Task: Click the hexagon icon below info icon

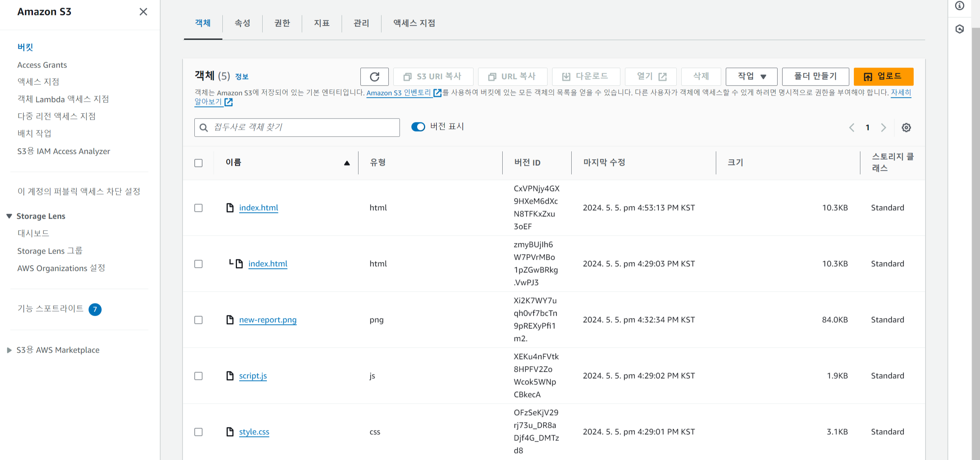Action: tap(959, 29)
